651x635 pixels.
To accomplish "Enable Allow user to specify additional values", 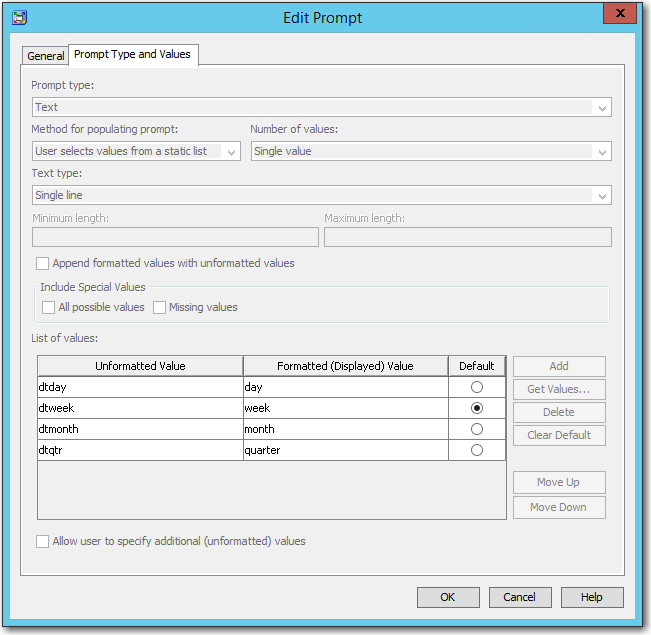I will pyautogui.click(x=43, y=542).
